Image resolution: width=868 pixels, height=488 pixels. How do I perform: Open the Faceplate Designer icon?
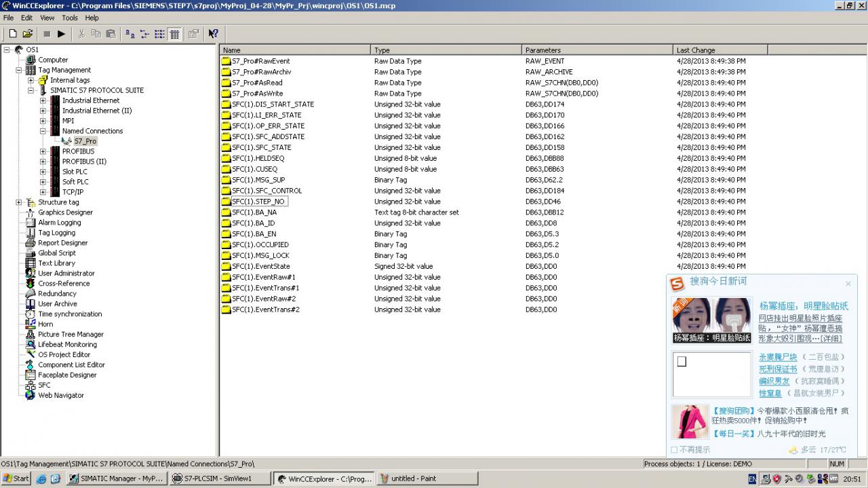click(31, 375)
